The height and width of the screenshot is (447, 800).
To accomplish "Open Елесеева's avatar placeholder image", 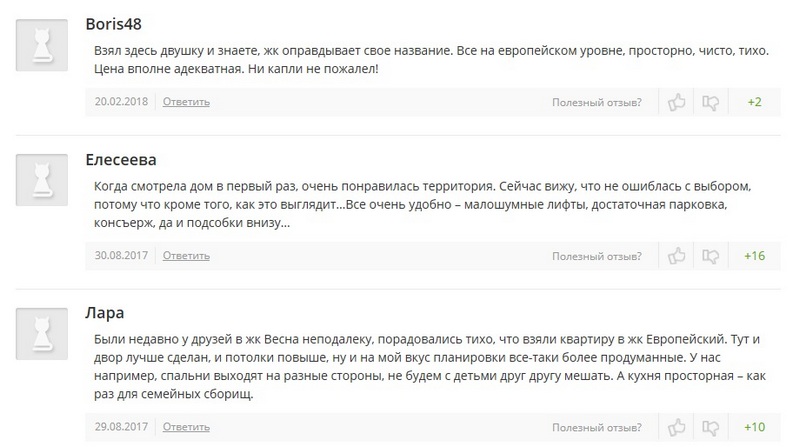I will pos(42,180).
